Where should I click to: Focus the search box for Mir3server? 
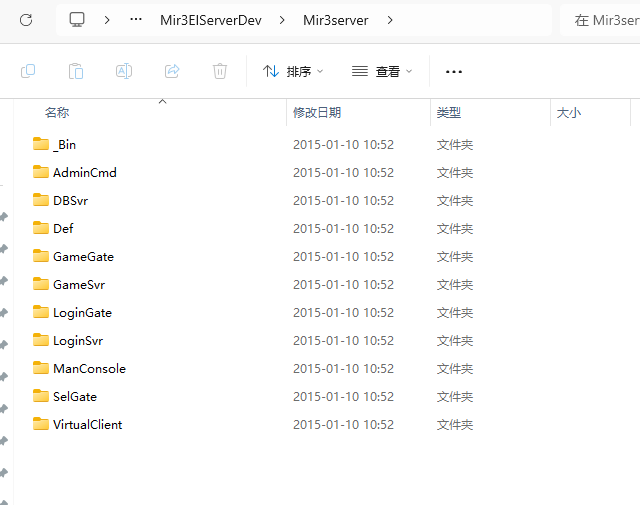tap(600, 20)
